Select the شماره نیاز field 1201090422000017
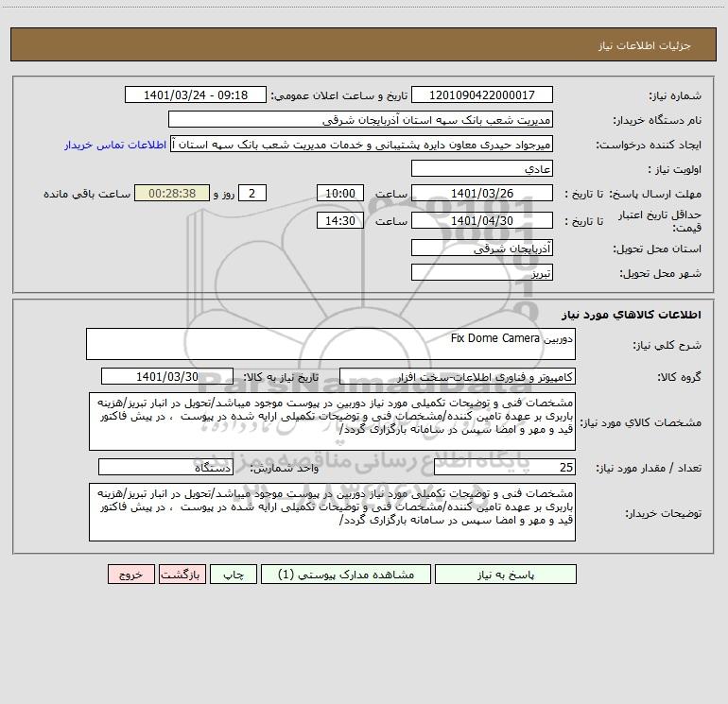The width and height of the screenshot is (728, 704). [482, 94]
